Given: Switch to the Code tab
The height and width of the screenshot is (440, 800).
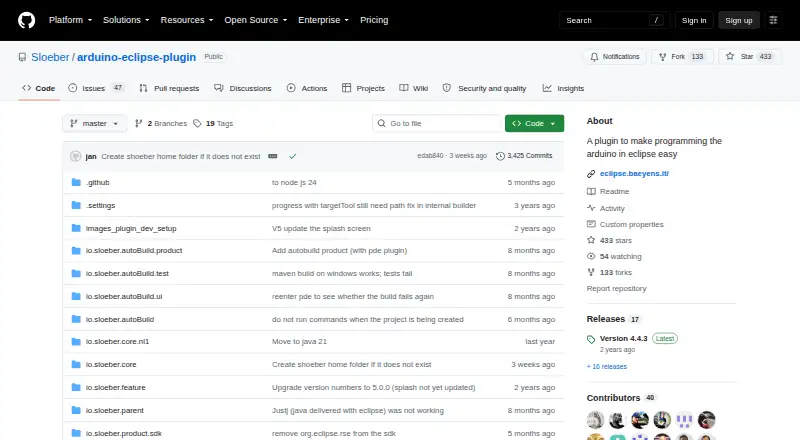Looking at the screenshot, I should [x=39, y=88].
